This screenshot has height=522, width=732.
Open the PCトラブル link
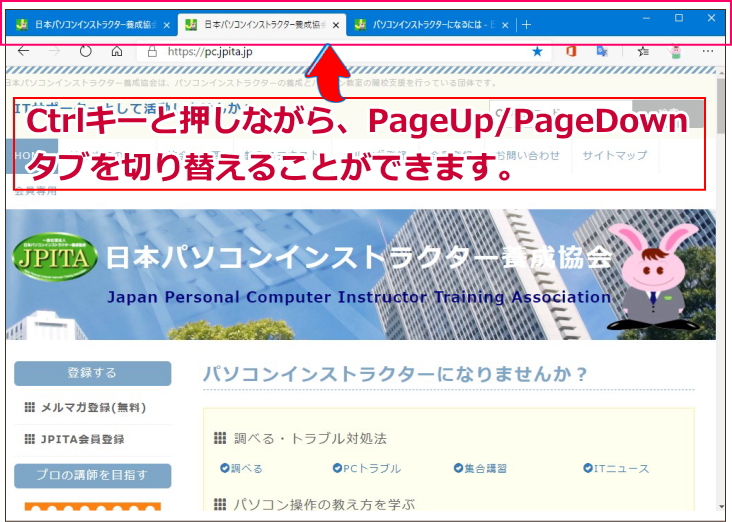pyautogui.click(x=366, y=468)
